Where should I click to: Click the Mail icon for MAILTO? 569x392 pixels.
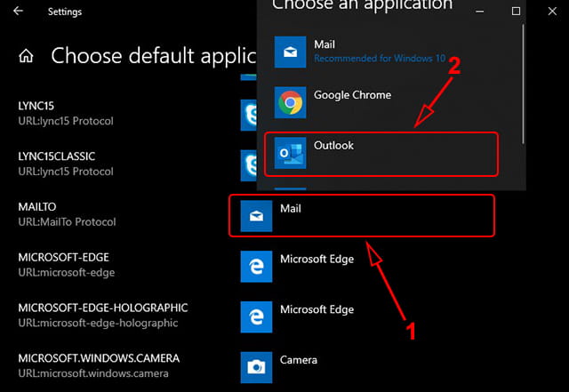(x=256, y=216)
